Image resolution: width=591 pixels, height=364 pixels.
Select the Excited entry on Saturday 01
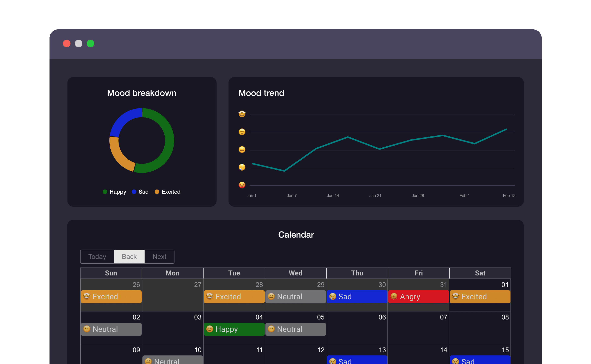click(x=480, y=297)
